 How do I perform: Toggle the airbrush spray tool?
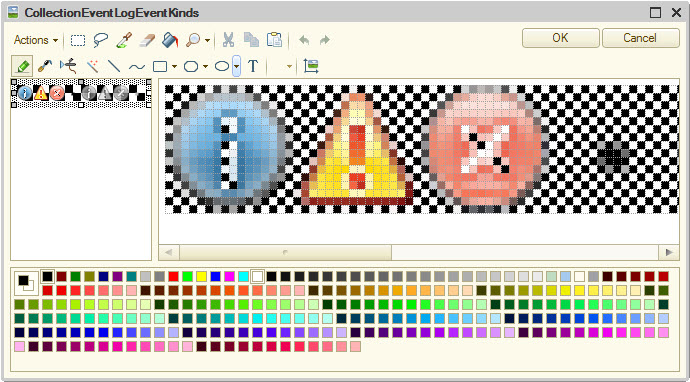(68, 66)
